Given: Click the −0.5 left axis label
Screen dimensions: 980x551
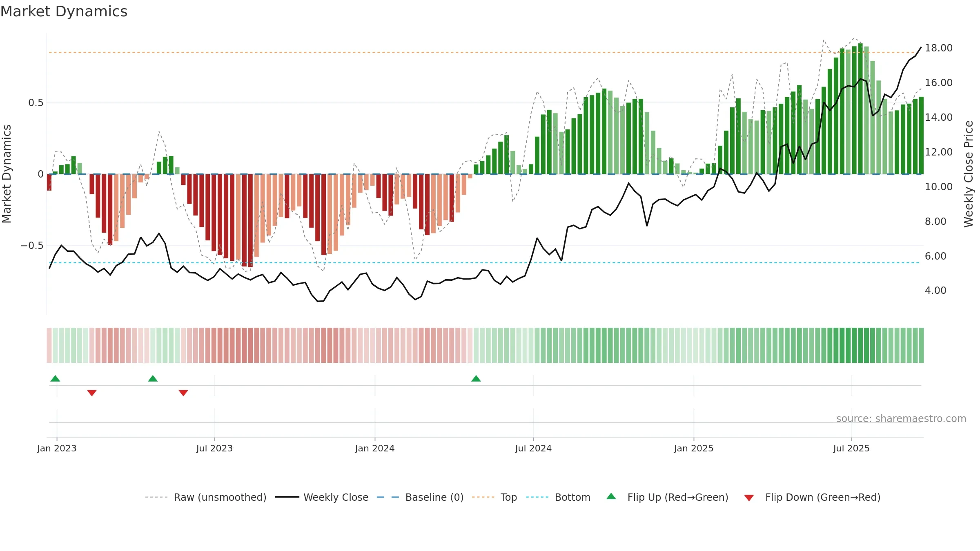Looking at the screenshot, I should 32,245.
